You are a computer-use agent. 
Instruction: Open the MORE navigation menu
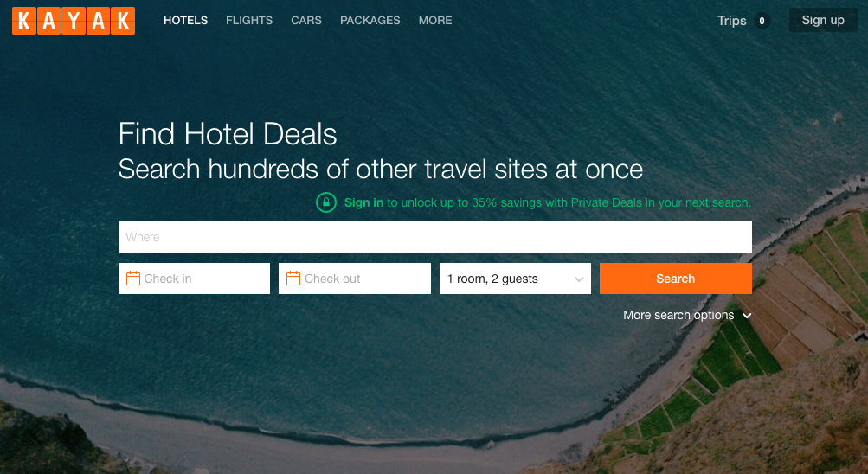pos(435,21)
